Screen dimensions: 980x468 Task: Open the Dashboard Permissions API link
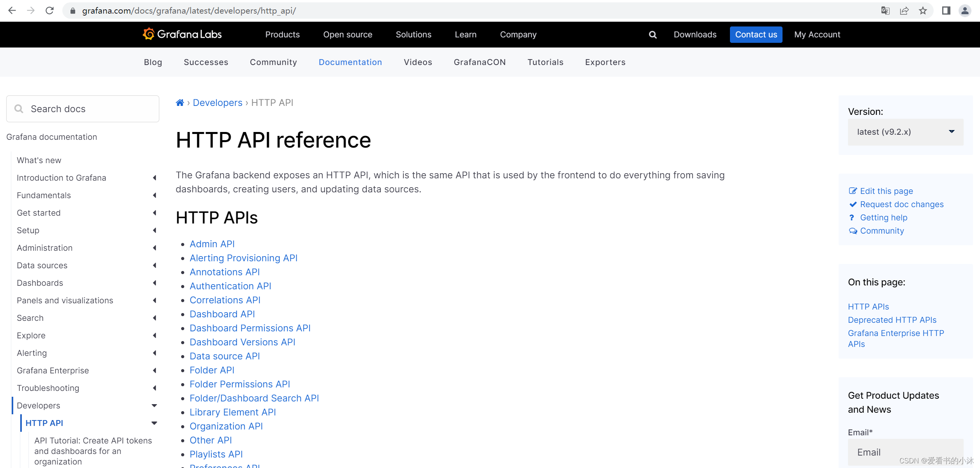click(x=250, y=328)
